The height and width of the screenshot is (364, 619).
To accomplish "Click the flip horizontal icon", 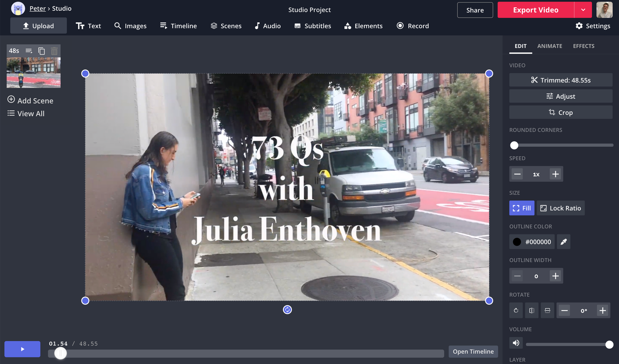I will coord(532,310).
